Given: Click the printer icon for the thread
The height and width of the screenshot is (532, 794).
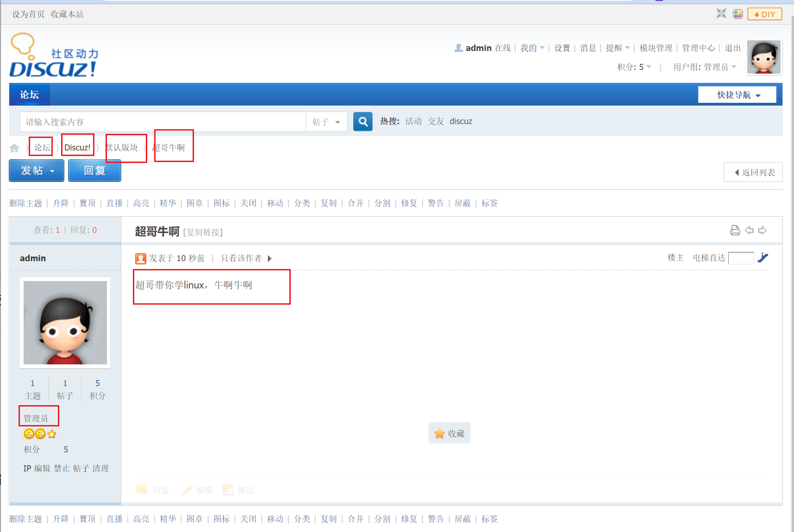Looking at the screenshot, I should [735, 231].
